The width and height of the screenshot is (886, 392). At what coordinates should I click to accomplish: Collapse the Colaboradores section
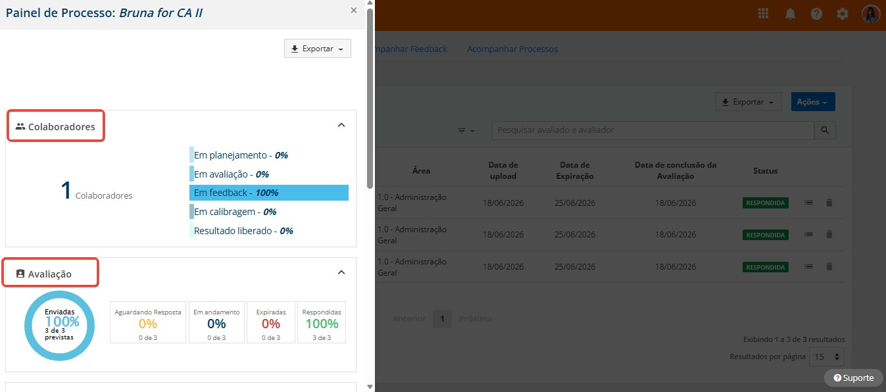(341, 125)
